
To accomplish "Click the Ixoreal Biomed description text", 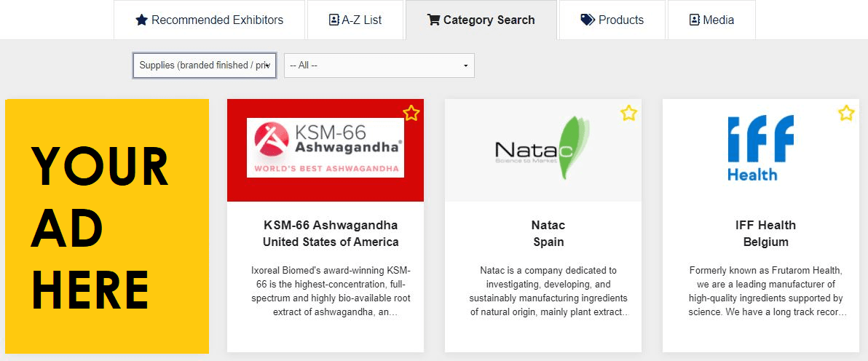I will click(331, 291).
